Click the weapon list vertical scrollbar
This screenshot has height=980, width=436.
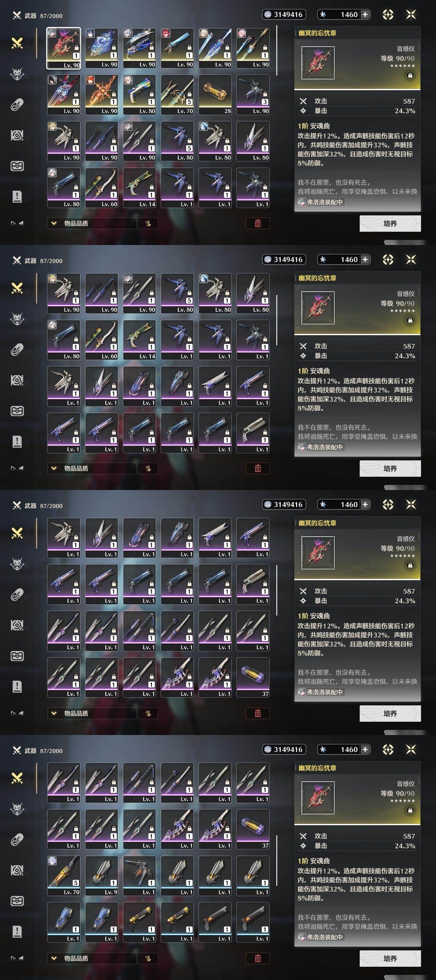click(277, 51)
